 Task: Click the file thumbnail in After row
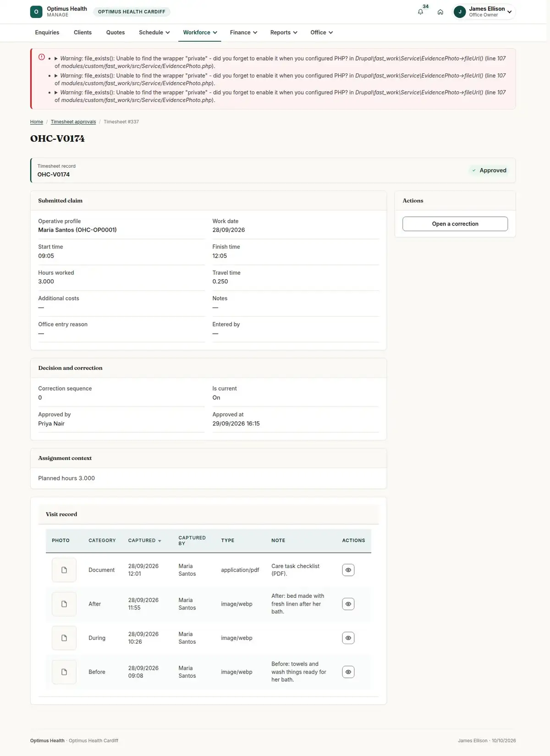point(64,604)
